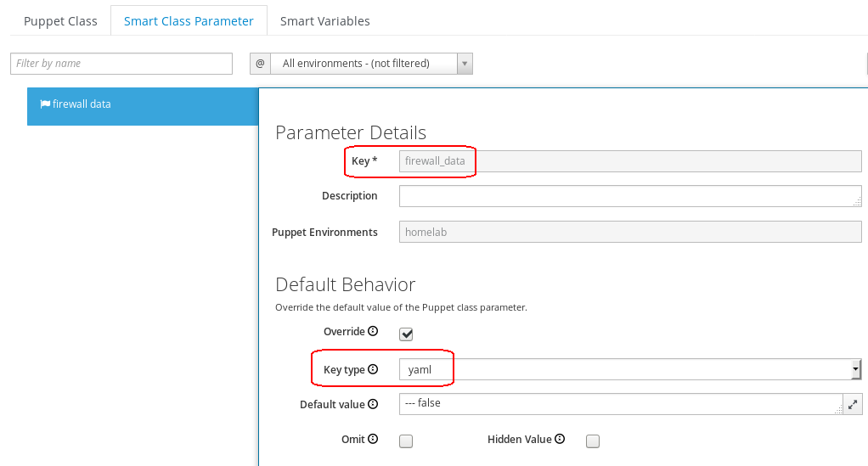Select firewall data parameter in sidebar
This screenshot has height=466, width=868.
[x=143, y=106]
